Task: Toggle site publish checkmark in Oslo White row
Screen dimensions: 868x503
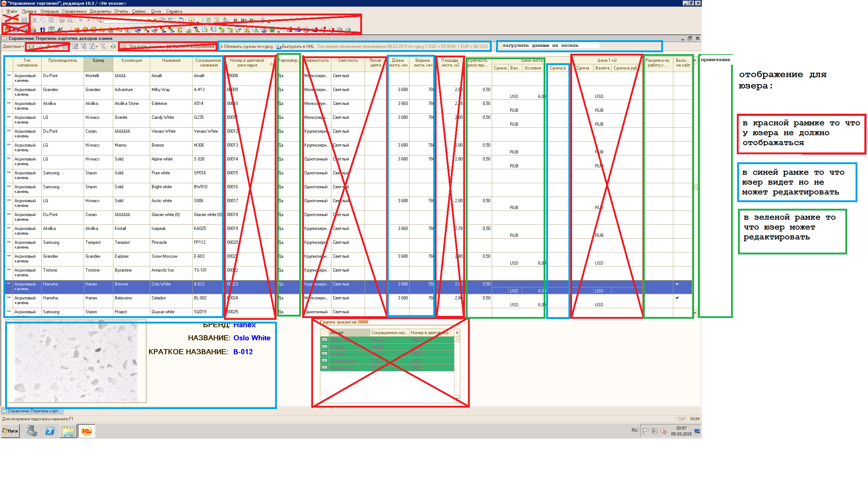Action: [x=677, y=284]
